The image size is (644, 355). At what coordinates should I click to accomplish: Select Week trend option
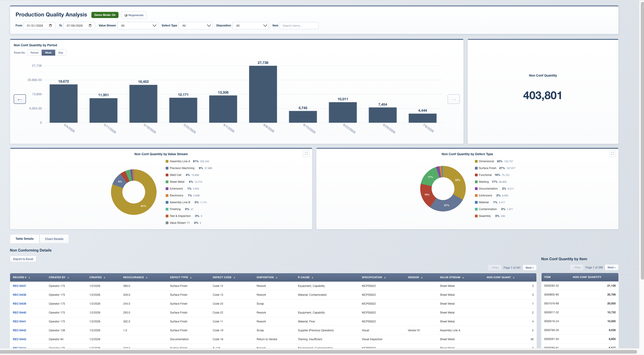pyautogui.click(x=48, y=52)
